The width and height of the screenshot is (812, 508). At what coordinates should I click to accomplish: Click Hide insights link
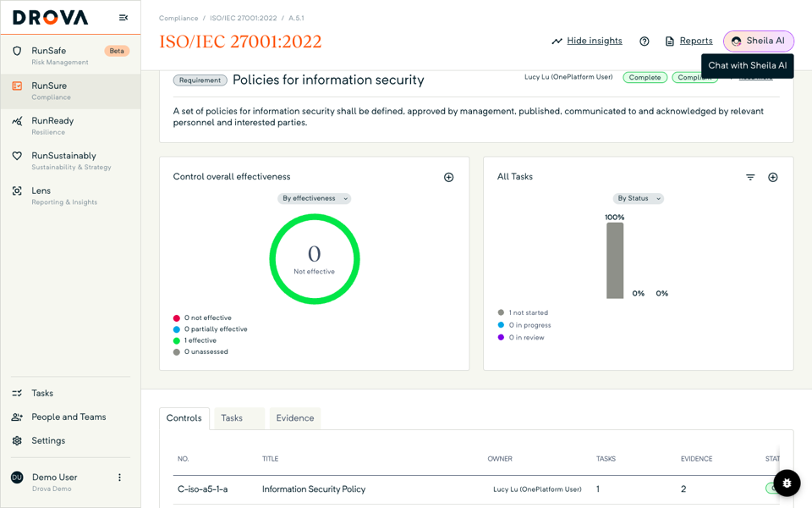[595, 41]
